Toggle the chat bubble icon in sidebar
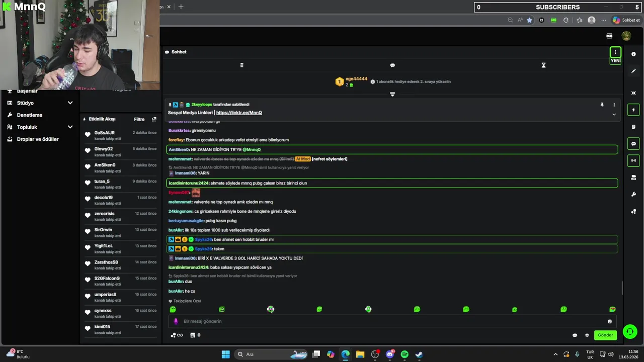Image resolution: width=644 pixels, height=362 pixels. (633, 144)
